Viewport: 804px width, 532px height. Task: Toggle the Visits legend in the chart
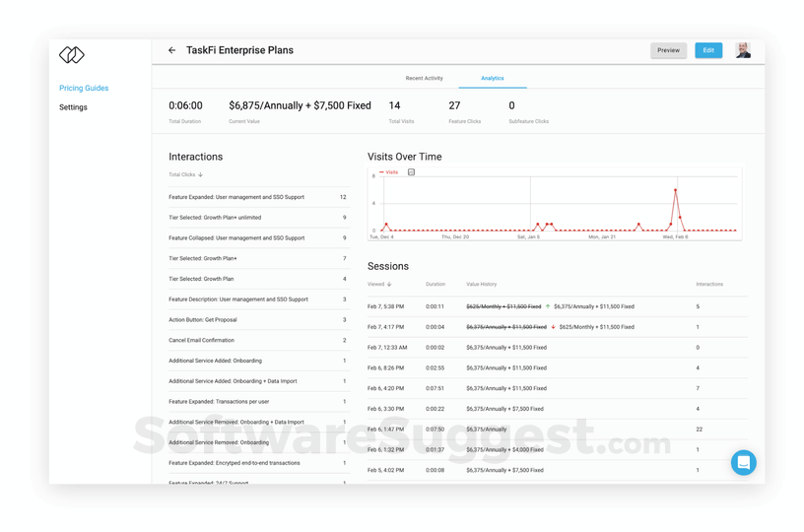tap(388, 172)
